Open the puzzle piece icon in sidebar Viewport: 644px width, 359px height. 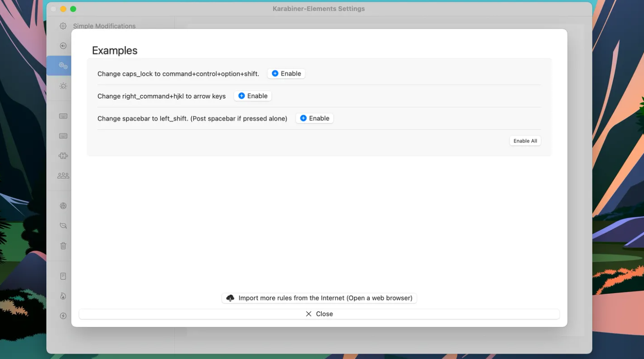pos(63,156)
